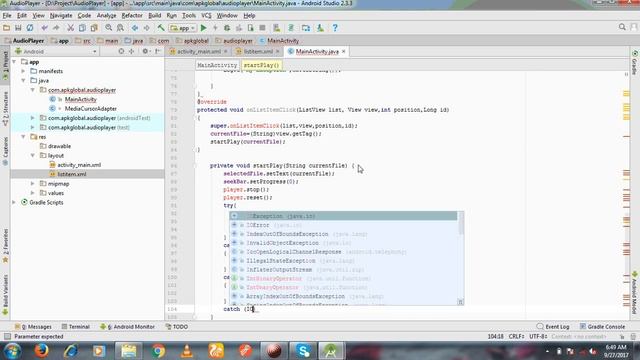Expand the com.apkglobal.audioplayer (androidTest) package

click(x=33, y=118)
